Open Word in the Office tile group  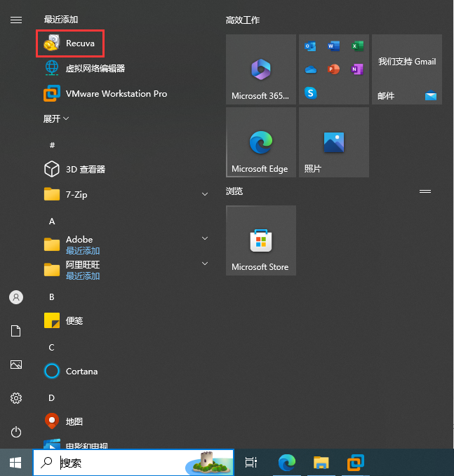[x=334, y=46]
